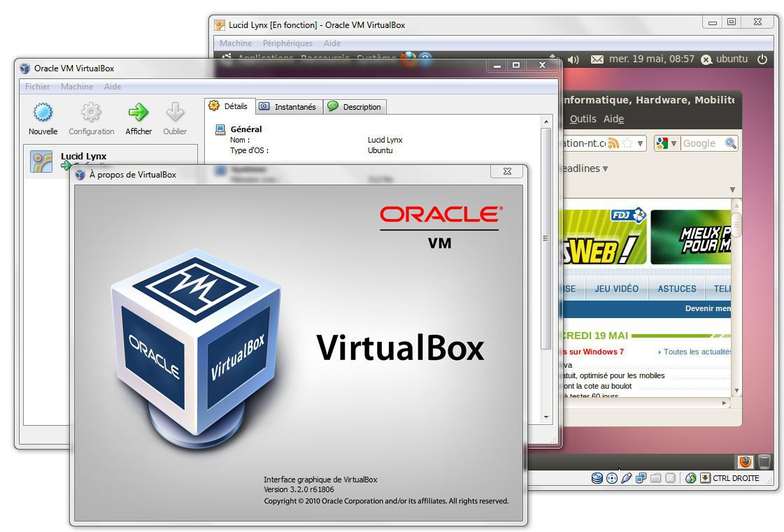Select the Lucid Lynx machine in list
The width and height of the screenshot is (784, 532).
tap(111, 161)
